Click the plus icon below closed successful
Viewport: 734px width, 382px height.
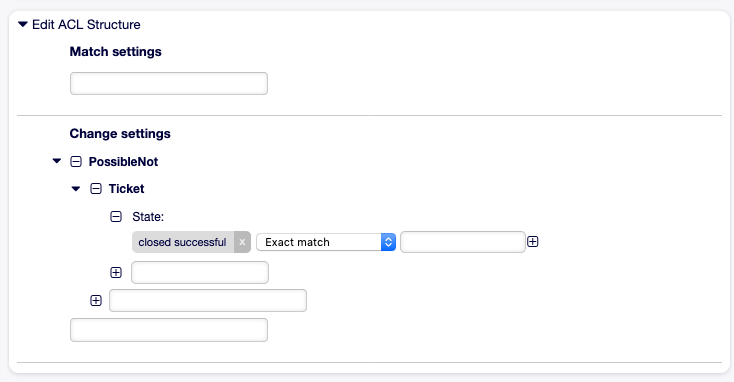pos(116,272)
